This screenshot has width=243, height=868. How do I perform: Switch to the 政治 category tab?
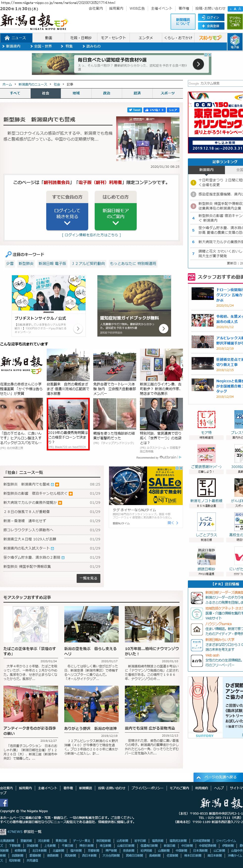click(x=107, y=93)
